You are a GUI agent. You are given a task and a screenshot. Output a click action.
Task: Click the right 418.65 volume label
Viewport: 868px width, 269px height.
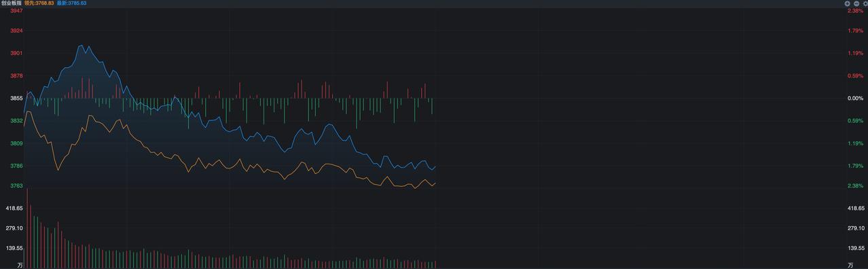[x=856, y=209]
